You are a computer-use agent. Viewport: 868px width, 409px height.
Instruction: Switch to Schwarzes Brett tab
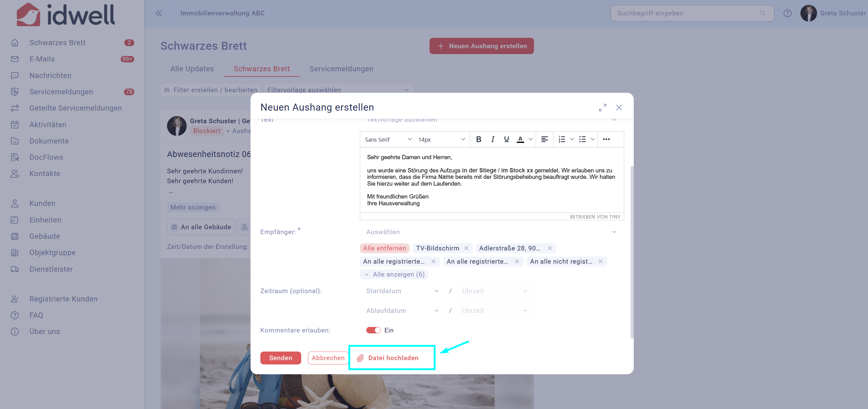(x=262, y=69)
